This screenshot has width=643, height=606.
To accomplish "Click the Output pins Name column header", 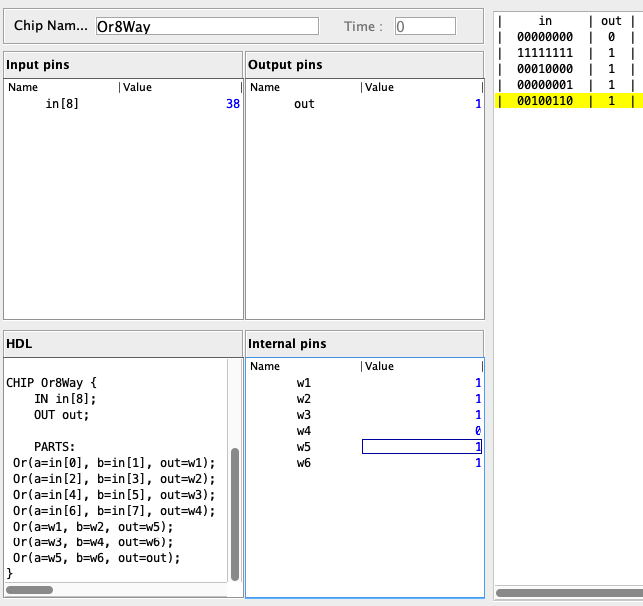I will pos(265,87).
